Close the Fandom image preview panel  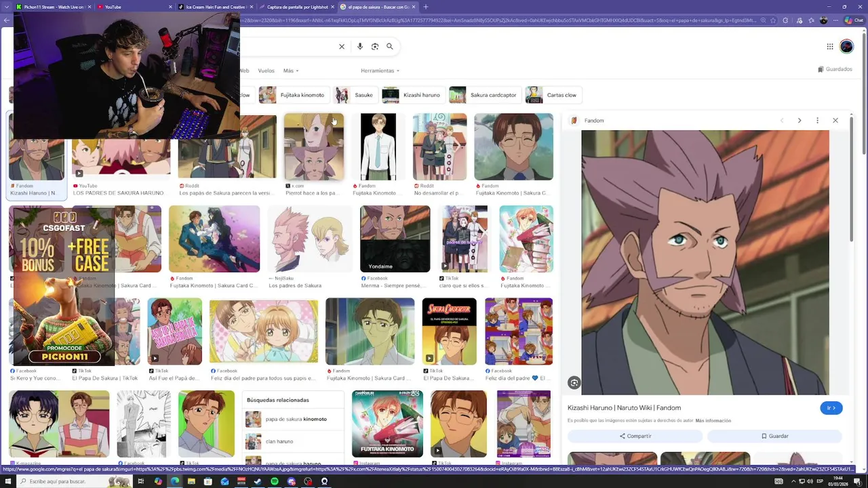click(835, 121)
